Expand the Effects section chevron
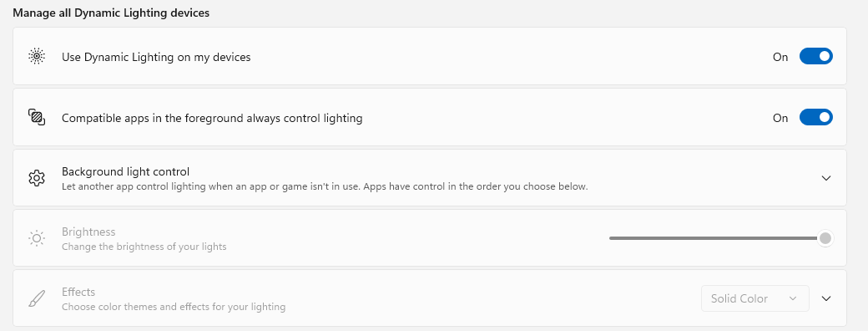The image size is (868, 331). [x=826, y=298]
